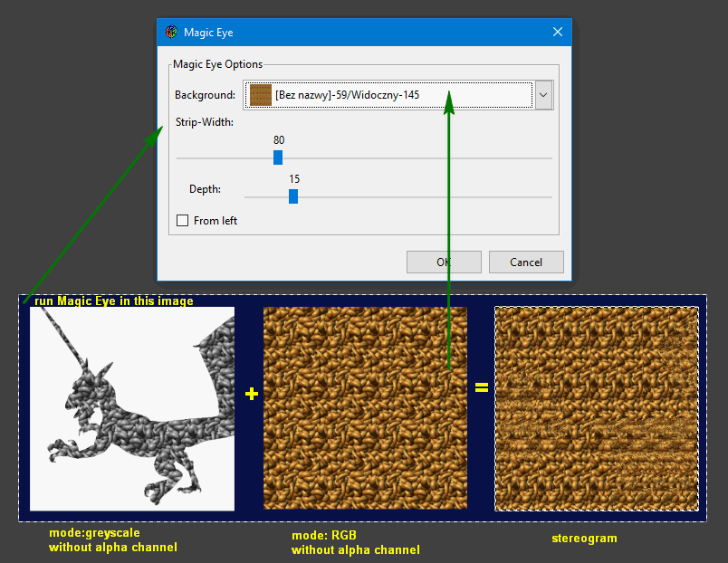Click the Strip-Width value 80
Viewport: 728px width, 563px height.
click(279, 140)
